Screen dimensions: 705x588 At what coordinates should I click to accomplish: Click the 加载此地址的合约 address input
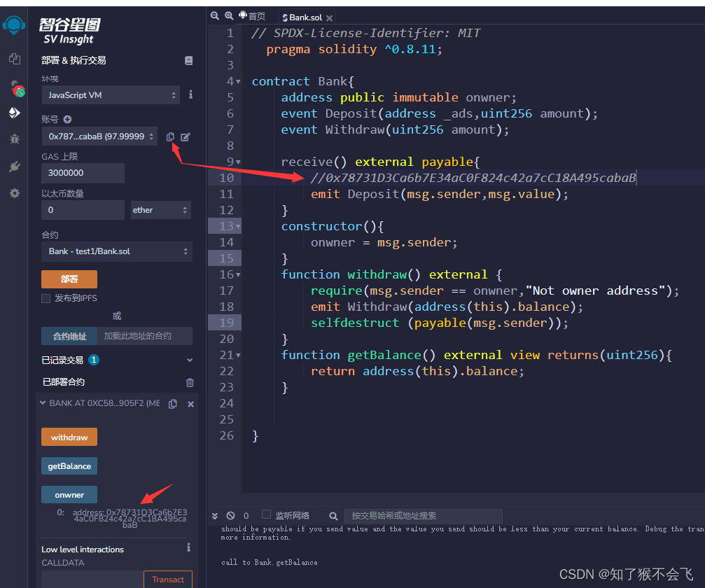pos(145,336)
